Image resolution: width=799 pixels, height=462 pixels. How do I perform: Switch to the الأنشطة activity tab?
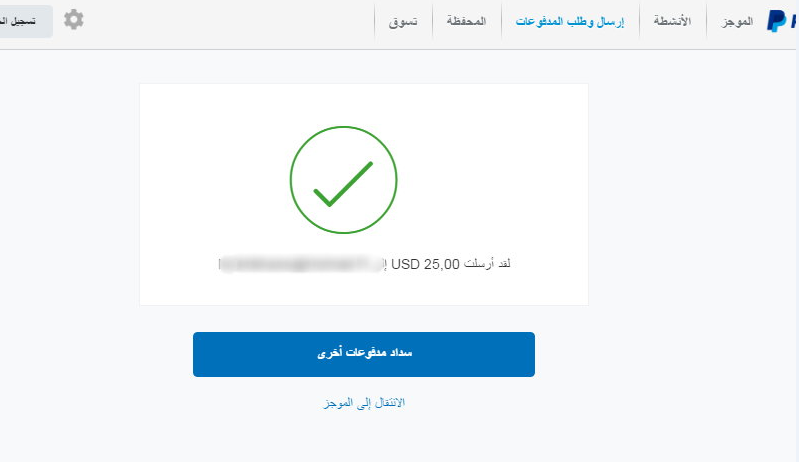(x=672, y=21)
